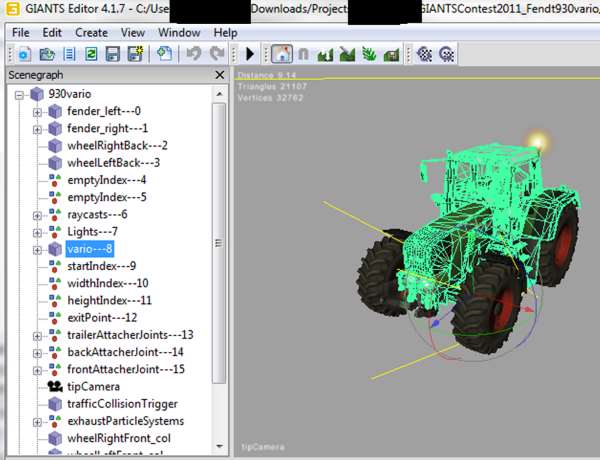Click the Lights---7 transform group icon
Viewport: 600px width, 460px height.
pos(55,232)
